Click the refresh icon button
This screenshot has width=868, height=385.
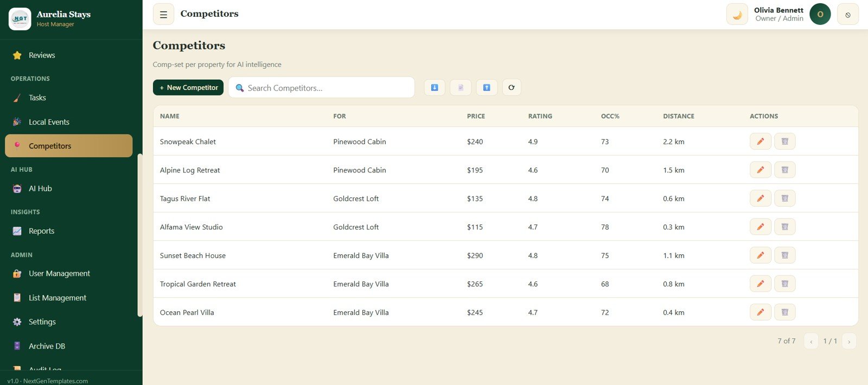click(x=512, y=87)
